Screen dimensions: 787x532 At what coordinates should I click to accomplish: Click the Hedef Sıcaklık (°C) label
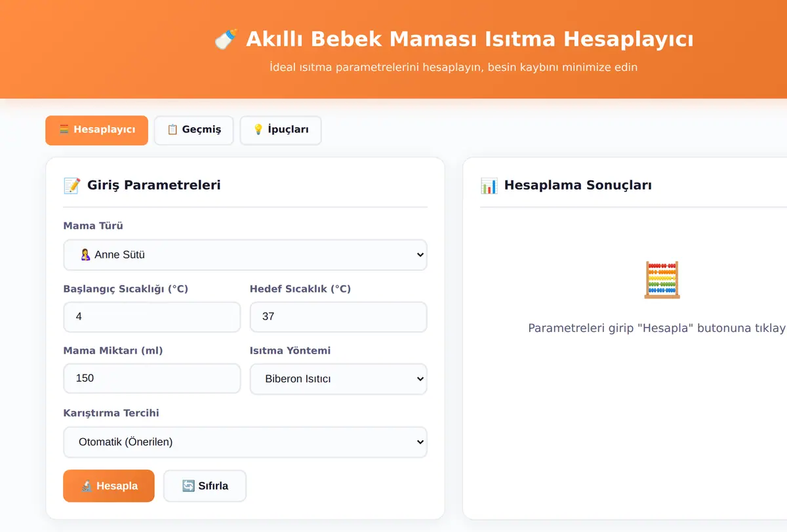pyautogui.click(x=300, y=289)
